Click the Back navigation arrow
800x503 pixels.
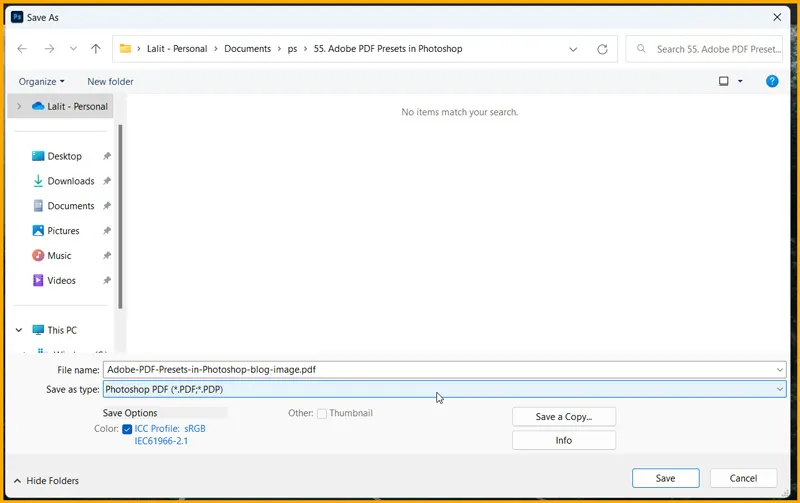22,49
